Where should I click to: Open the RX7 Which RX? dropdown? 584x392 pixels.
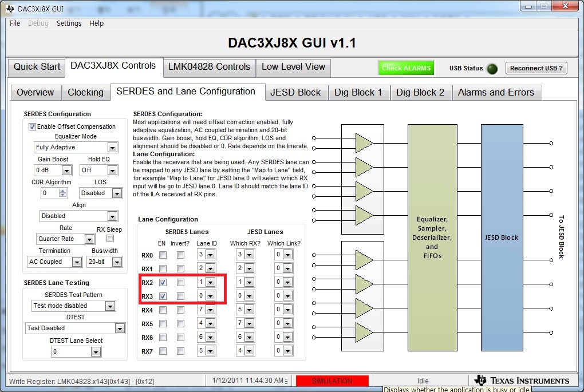coord(249,351)
